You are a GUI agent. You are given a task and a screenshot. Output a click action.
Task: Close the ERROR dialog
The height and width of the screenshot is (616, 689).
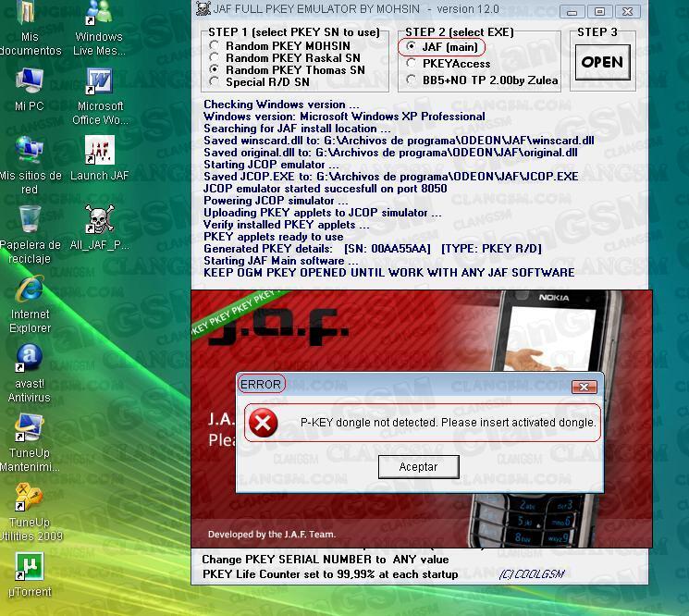pos(584,388)
